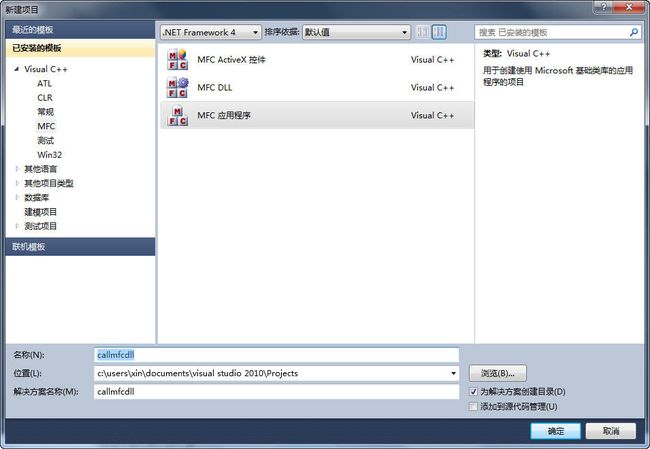Open the 联机模板 section
Viewport: 650px width, 449px height.
tap(80, 247)
